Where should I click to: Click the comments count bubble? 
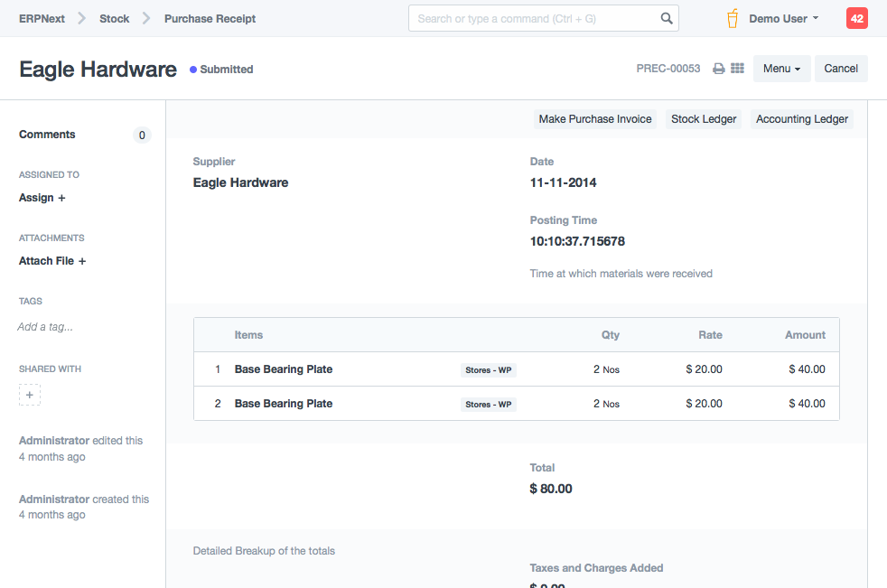[142, 135]
